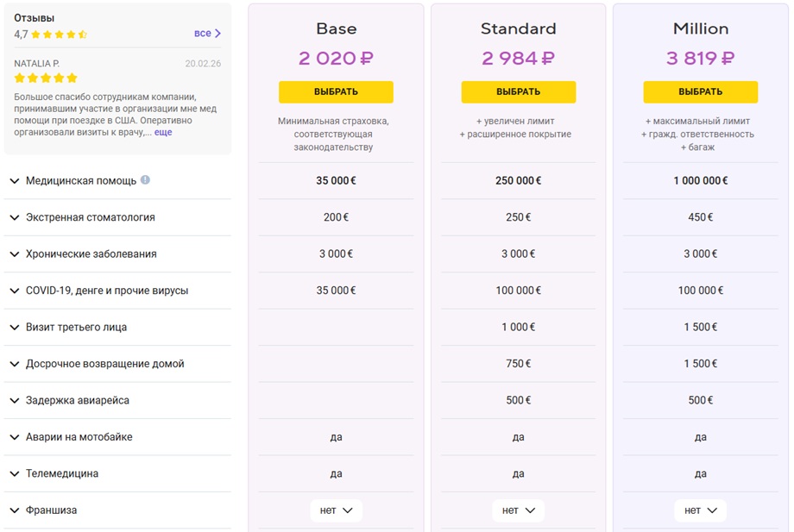This screenshot has width=794, height=532.
Task: Open Франшиза dropdown for Base plan
Action: pos(337,510)
